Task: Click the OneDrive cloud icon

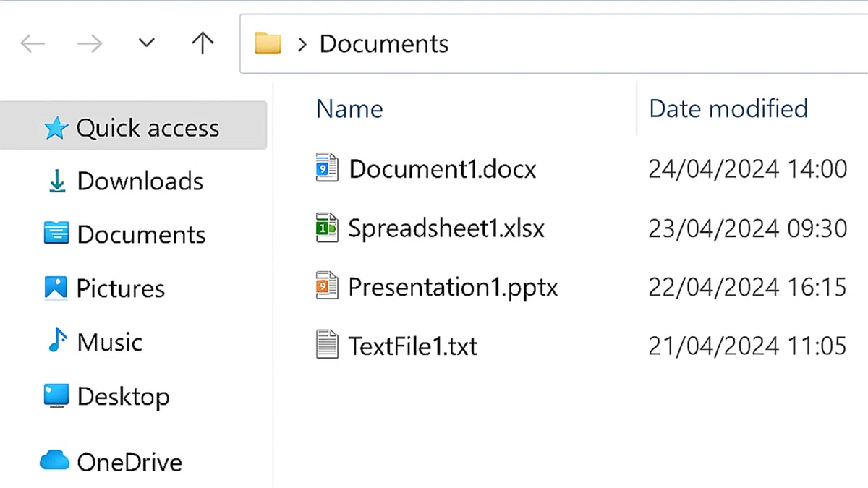Action: coord(55,461)
